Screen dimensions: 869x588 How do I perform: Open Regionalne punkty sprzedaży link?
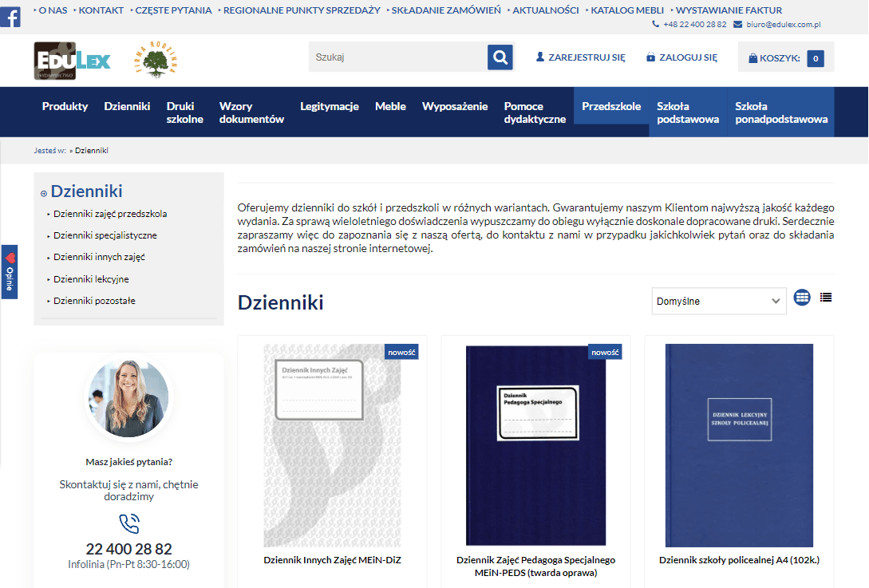[x=302, y=10]
